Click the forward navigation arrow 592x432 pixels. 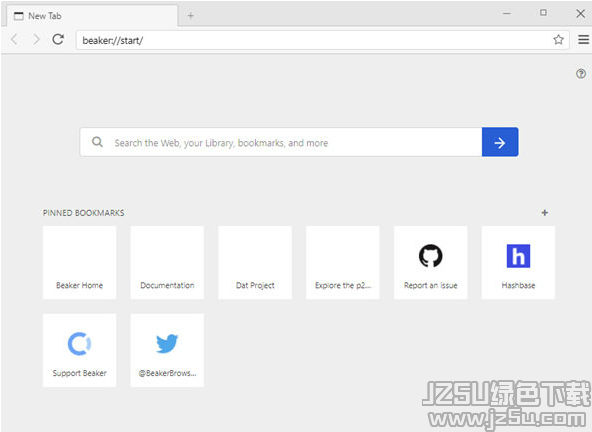pos(36,39)
